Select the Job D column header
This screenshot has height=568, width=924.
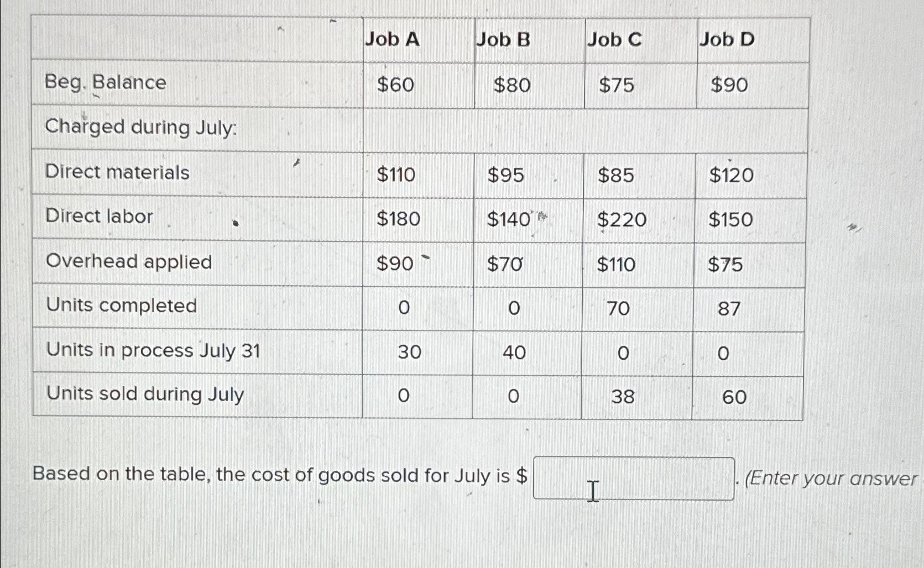tap(726, 39)
